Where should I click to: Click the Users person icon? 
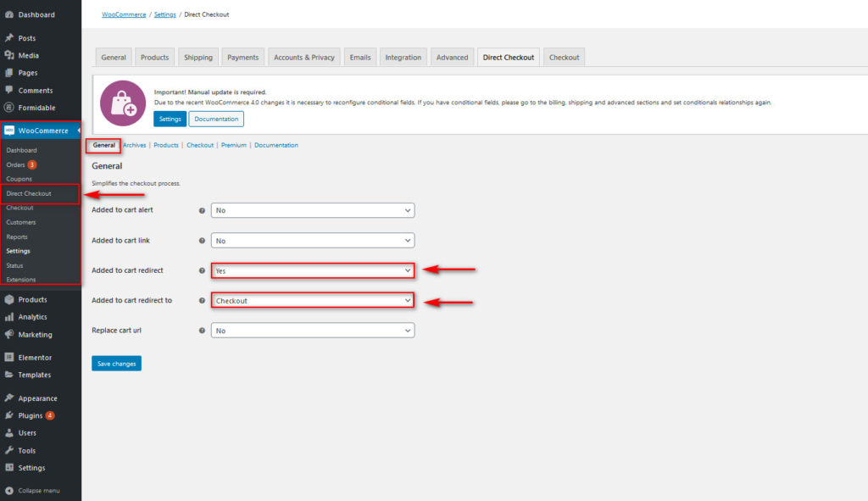click(x=9, y=433)
